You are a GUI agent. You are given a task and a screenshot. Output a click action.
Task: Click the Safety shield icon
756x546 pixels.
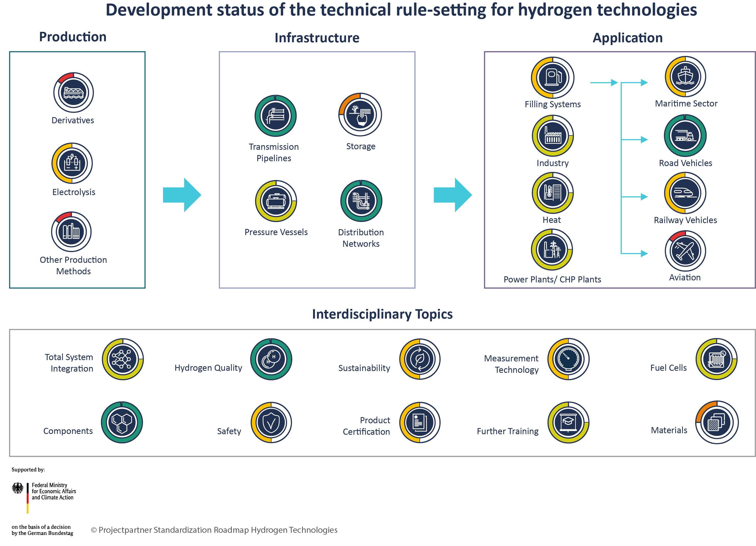click(271, 422)
